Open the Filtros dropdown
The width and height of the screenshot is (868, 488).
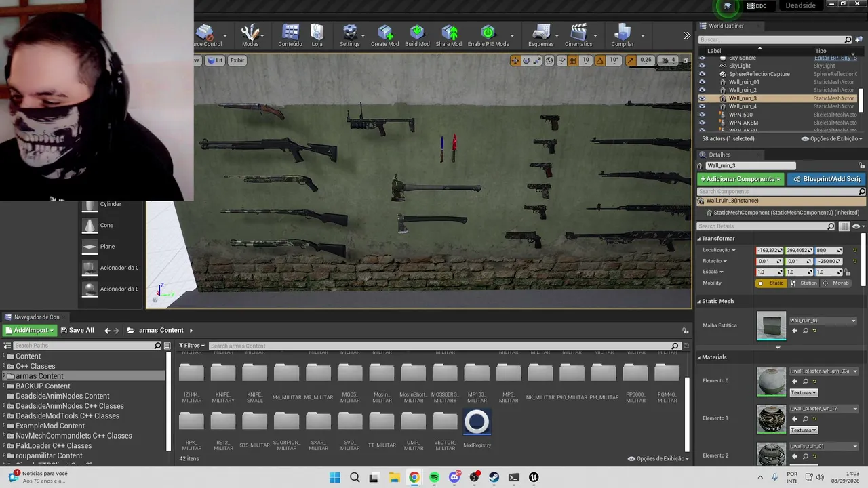(x=191, y=346)
